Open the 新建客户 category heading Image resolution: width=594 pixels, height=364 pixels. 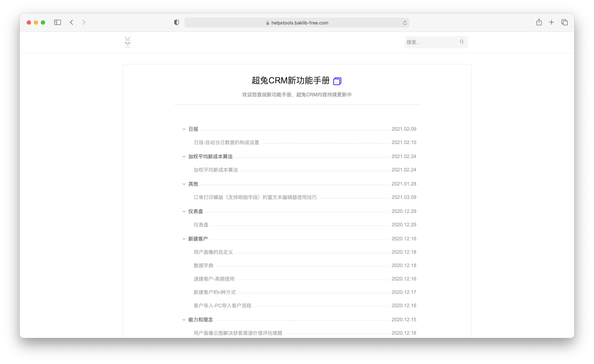pyautogui.click(x=198, y=239)
